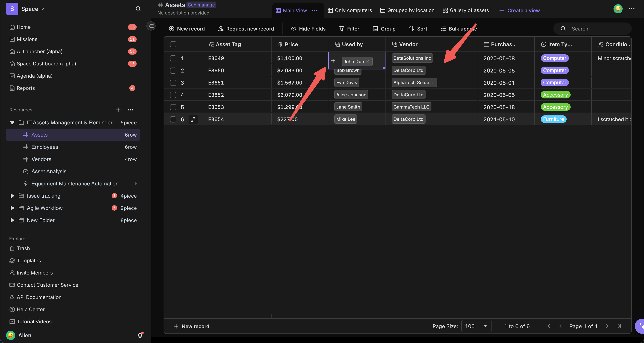644x343 pixels.
Task: Open Contact Customer Service
Action: click(44, 285)
